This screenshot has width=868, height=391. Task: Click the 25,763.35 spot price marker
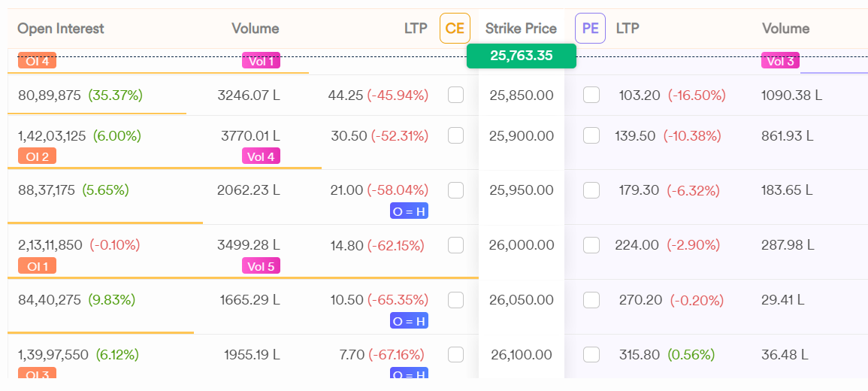coord(521,56)
